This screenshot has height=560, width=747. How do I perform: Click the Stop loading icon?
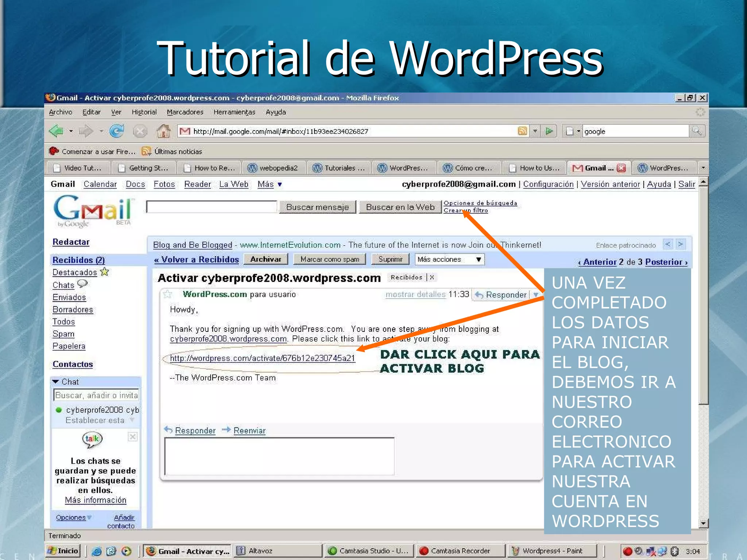point(140,131)
